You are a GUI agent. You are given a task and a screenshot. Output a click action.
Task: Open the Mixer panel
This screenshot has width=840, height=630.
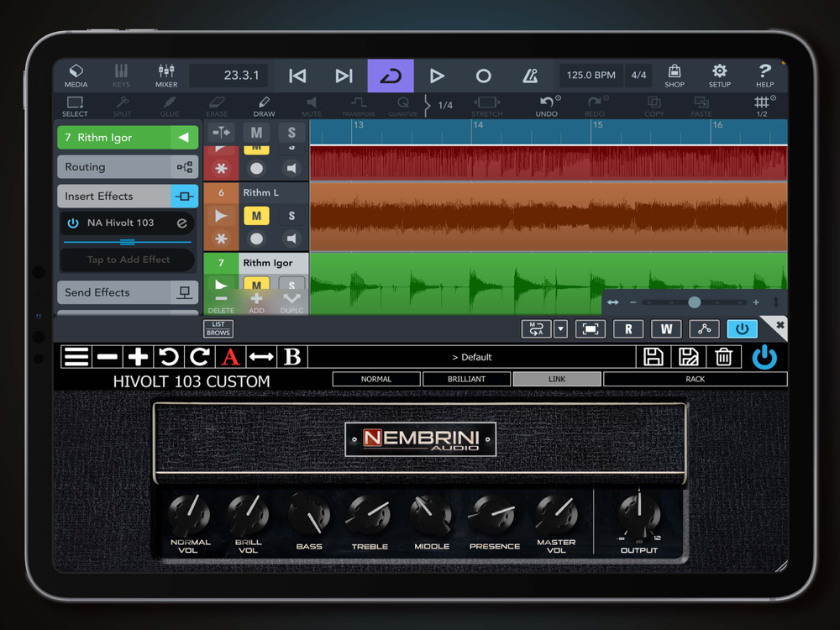pyautogui.click(x=166, y=75)
